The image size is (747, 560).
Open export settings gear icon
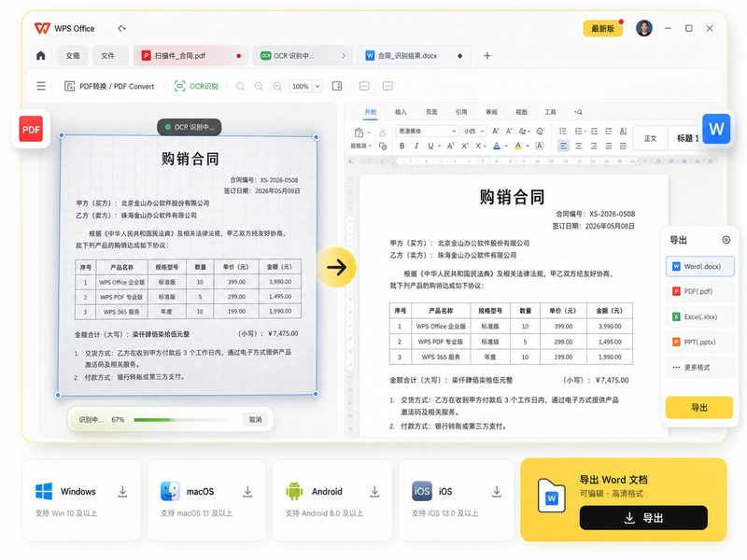pyautogui.click(x=726, y=240)
